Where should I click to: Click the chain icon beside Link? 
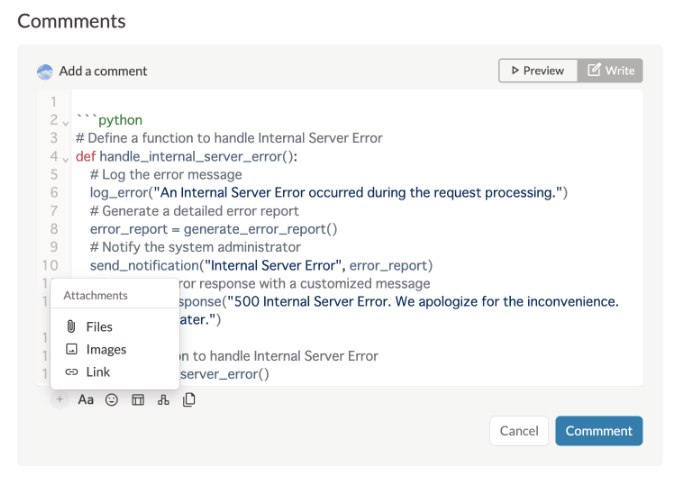click(72, 372)
